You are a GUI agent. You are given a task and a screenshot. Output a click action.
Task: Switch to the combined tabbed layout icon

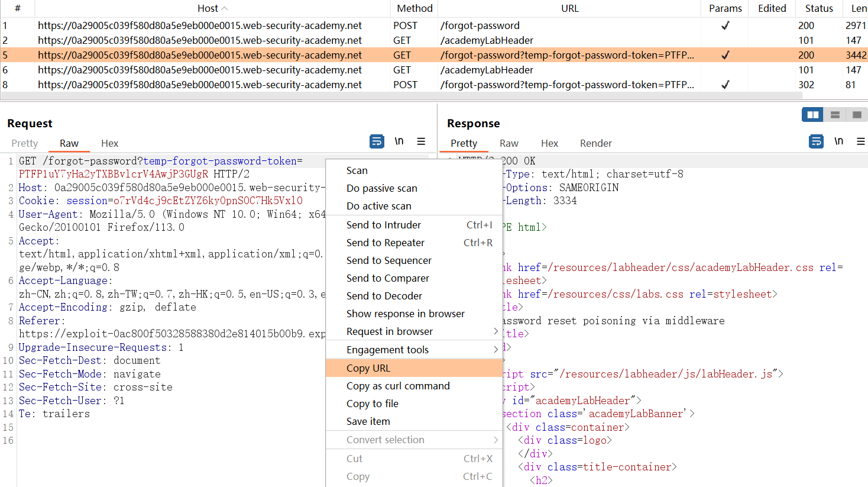tap(857, 115)
